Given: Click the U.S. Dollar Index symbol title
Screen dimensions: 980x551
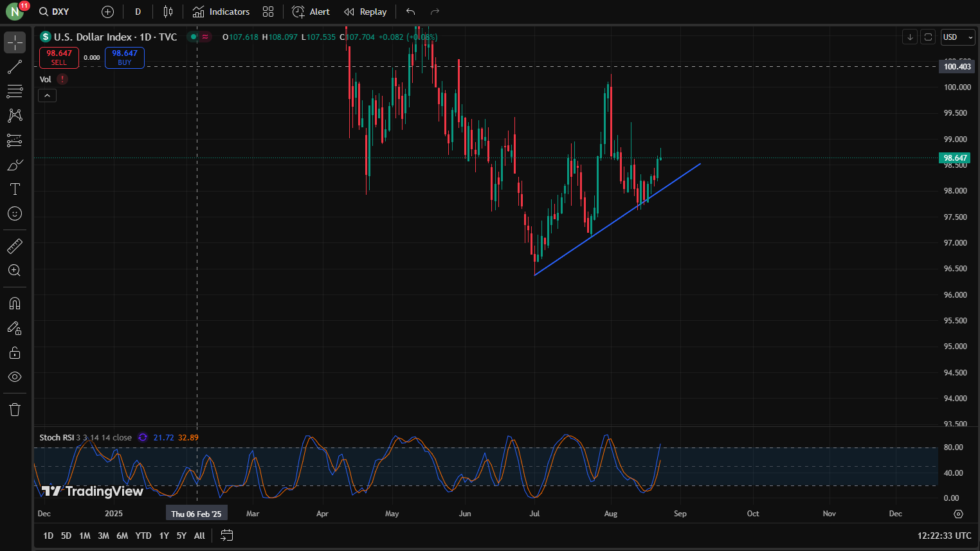Looking at the screenshot, I should 115,37.
